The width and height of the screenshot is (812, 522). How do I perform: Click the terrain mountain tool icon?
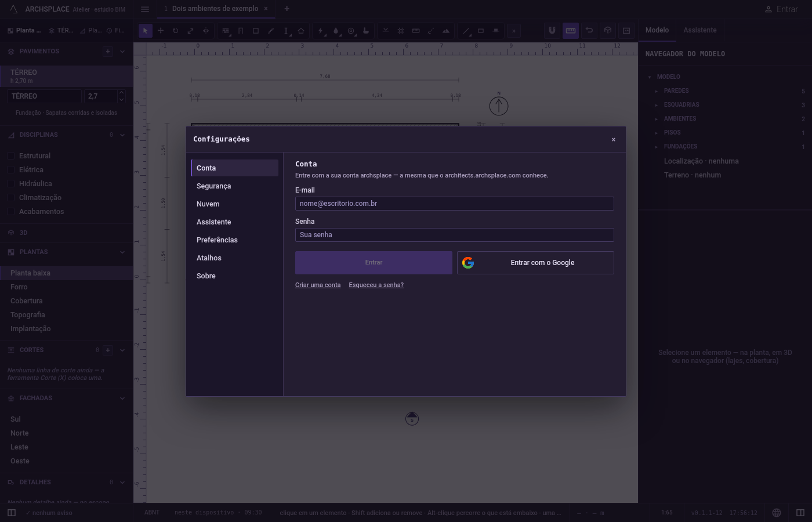pyautogui.click(x=446, y=31)
